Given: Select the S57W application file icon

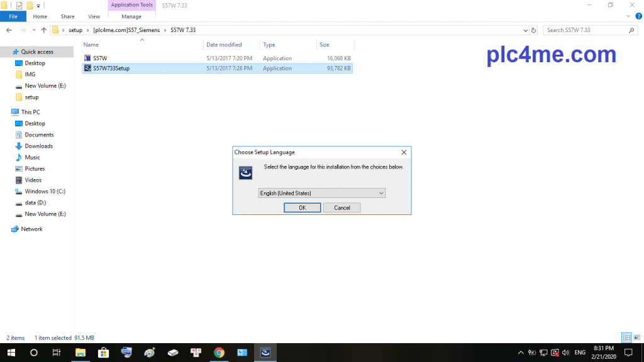Looking at the screenshot, I should (x=87, y=58).
